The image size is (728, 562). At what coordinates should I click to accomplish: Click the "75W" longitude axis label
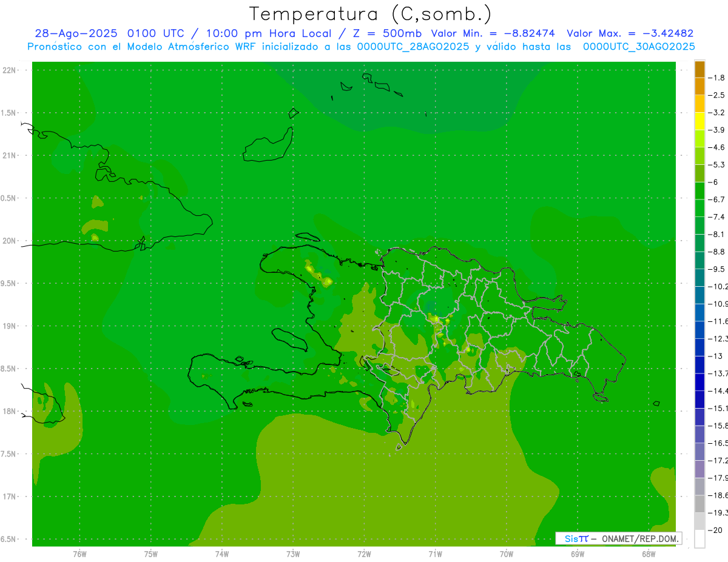pyautogui.click(x=150, y=554)
